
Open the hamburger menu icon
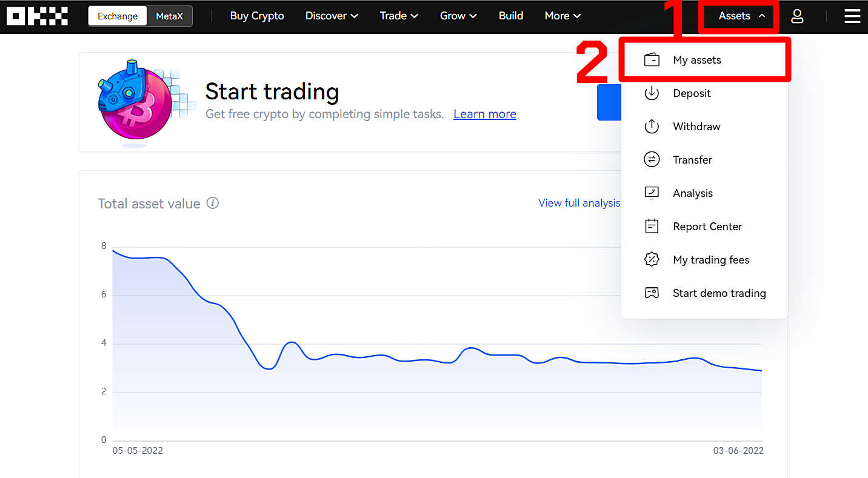[x=852, y=16]
